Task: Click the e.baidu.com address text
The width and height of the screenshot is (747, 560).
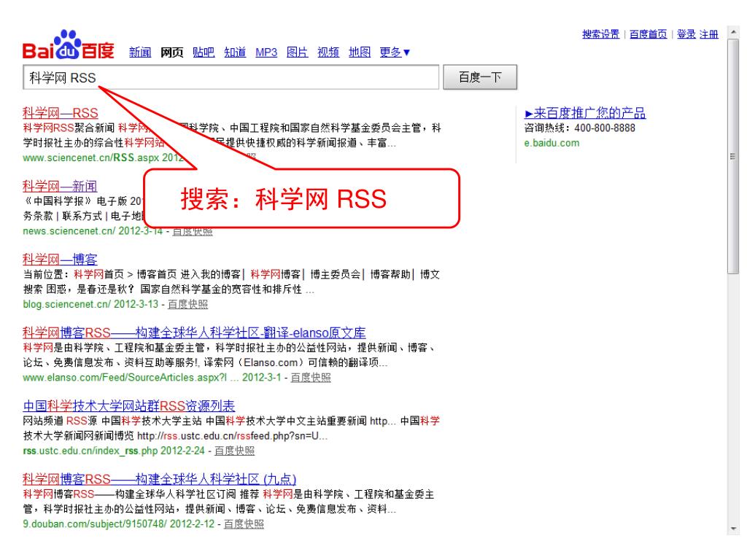Action: tap(551, 143)
